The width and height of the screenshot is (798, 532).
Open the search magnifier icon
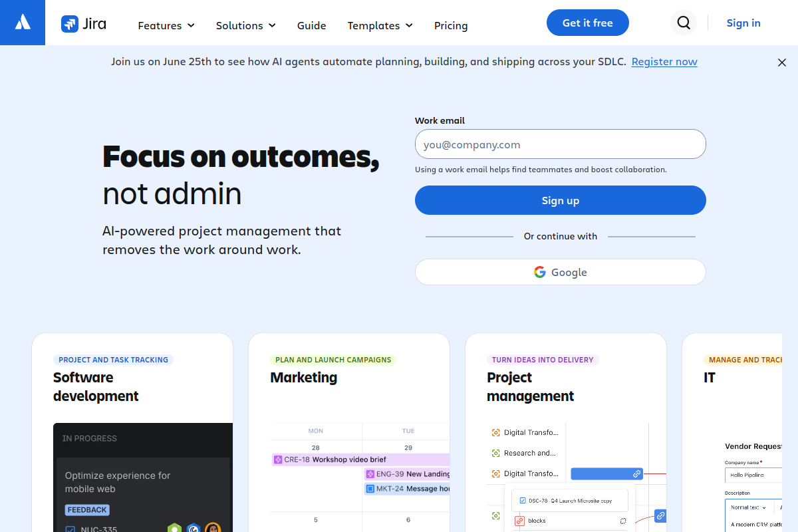tap(684, 23)
